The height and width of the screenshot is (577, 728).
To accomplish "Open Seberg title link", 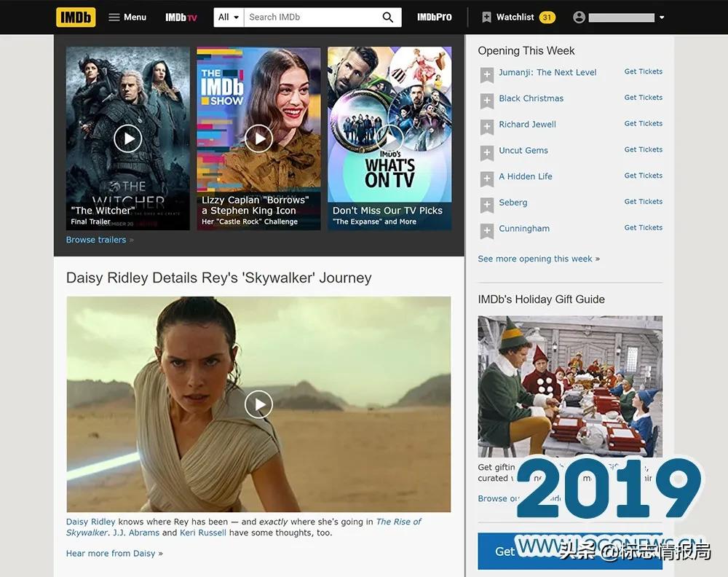I will [x=513, y=203].
